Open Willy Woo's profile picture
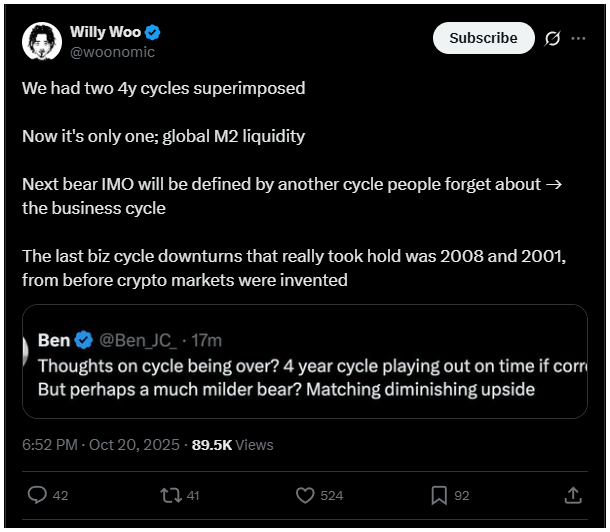This screenshot has height=532, width=610. pos(41,39)
